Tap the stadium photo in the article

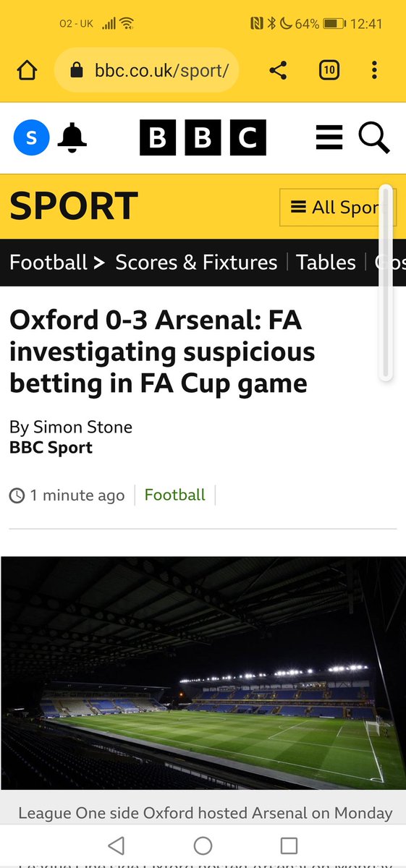click(x=203, y=673)
